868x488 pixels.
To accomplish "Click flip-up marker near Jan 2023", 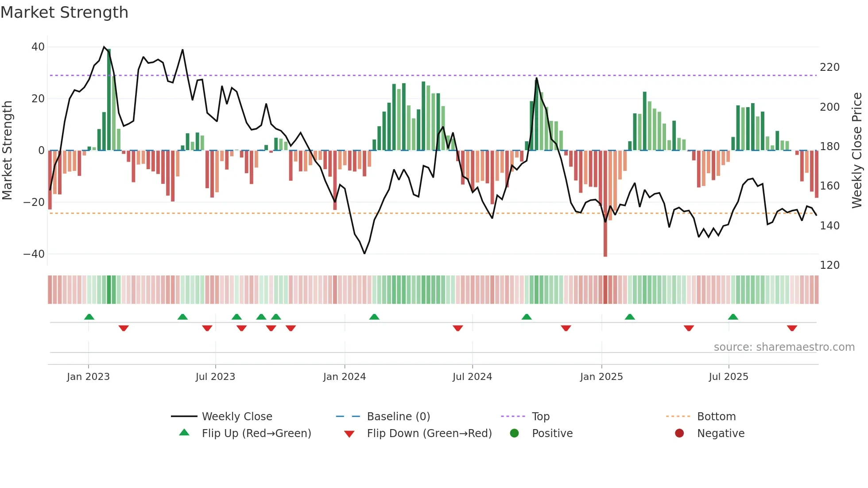I will coord(89,317).
